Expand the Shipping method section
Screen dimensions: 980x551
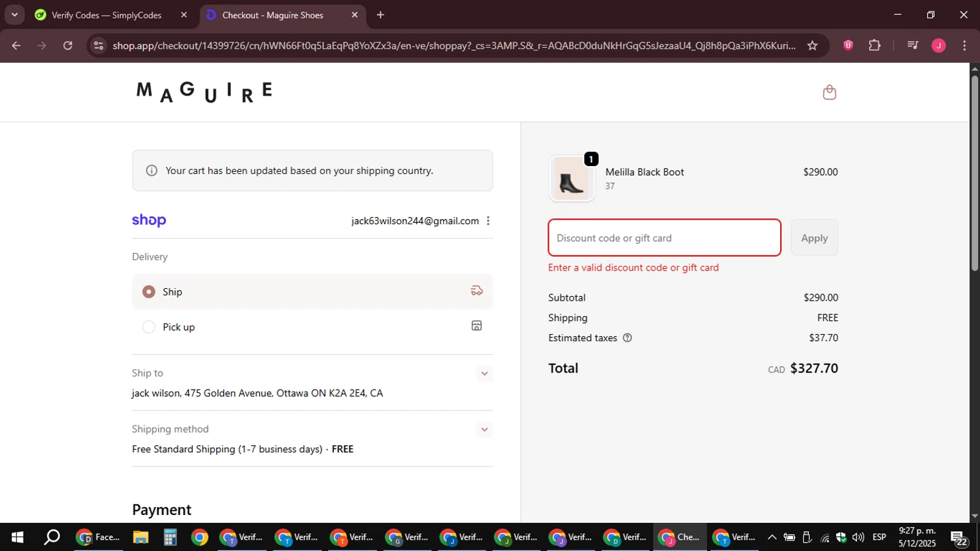484,429
